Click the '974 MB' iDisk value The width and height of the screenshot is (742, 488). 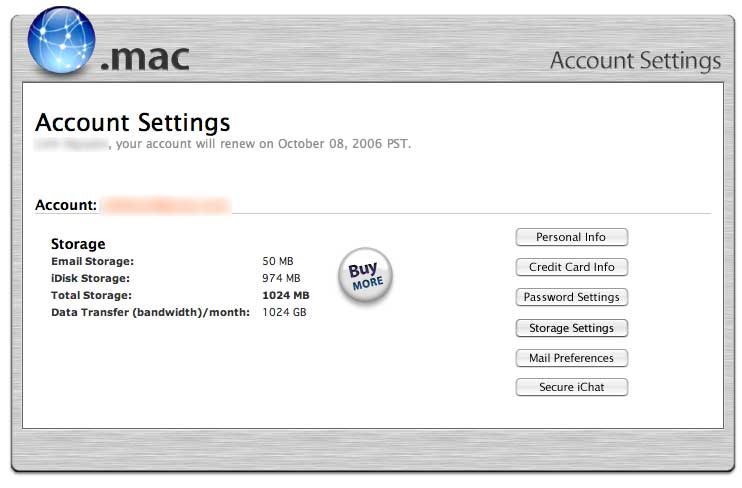click(x=281, y=278)
